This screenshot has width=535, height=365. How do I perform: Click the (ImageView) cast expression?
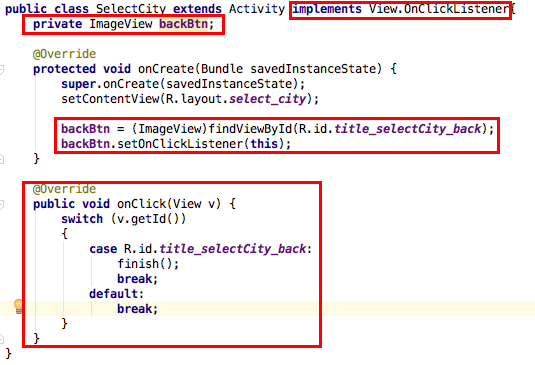[170, 129]
